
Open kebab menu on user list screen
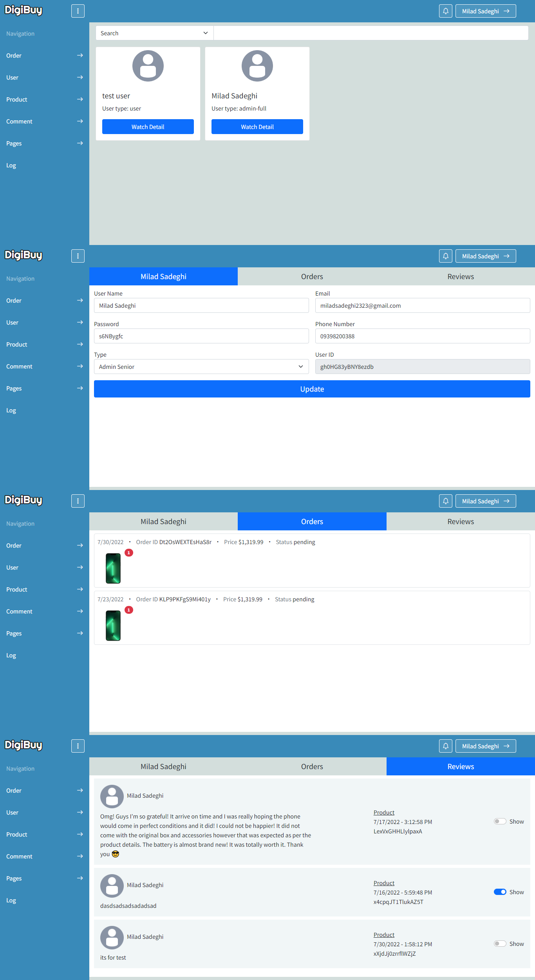click(x=78, y=11)
